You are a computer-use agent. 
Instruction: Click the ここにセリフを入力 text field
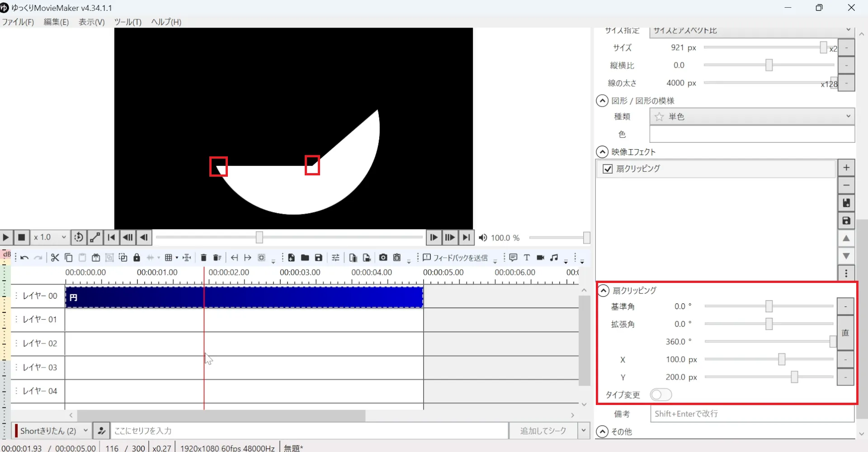[310, 431]
